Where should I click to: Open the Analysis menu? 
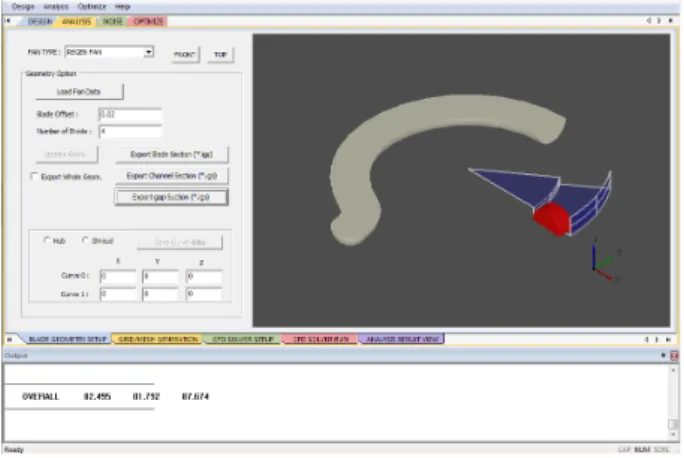(56, 7)
